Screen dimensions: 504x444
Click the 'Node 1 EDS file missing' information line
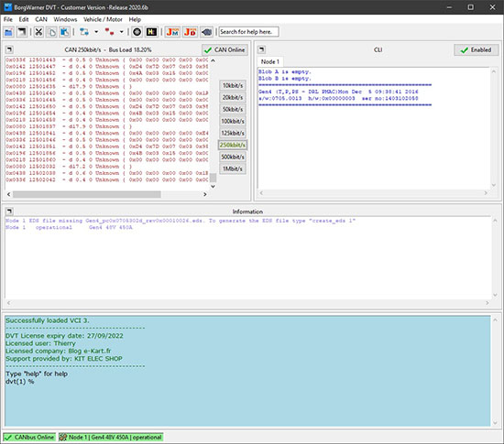(x=181, y=221)
